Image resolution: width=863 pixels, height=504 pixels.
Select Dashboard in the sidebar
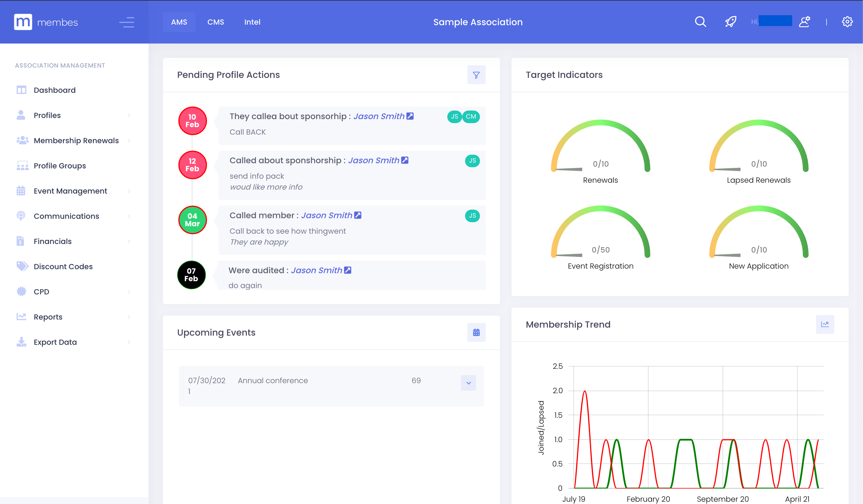[54, 90]
